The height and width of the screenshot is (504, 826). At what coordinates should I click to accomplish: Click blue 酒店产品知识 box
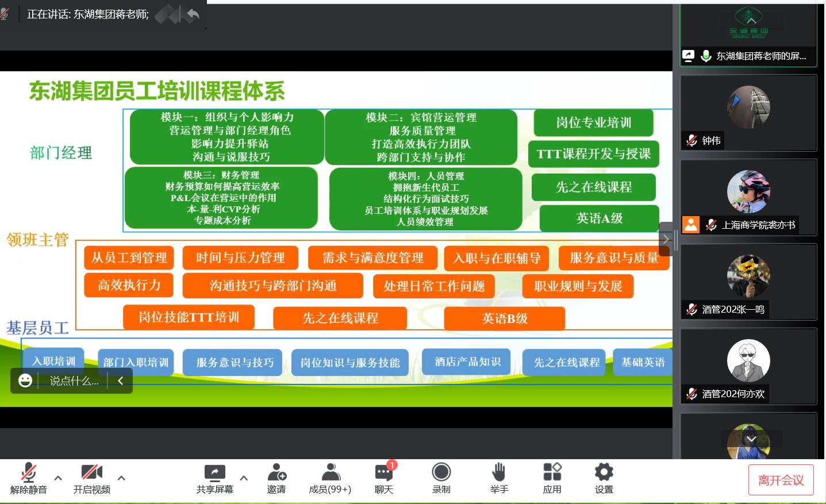pyautogui.click(x=466, y=361)
